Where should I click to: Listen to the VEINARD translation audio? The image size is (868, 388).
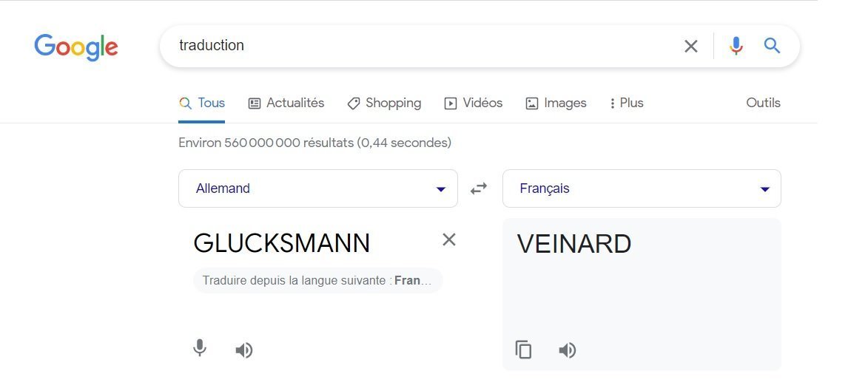pyautogui.click(x=568, y=350)
